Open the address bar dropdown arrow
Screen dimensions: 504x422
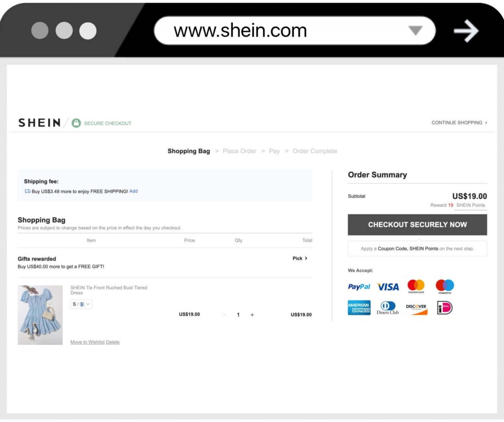click(x=416, y=30)
